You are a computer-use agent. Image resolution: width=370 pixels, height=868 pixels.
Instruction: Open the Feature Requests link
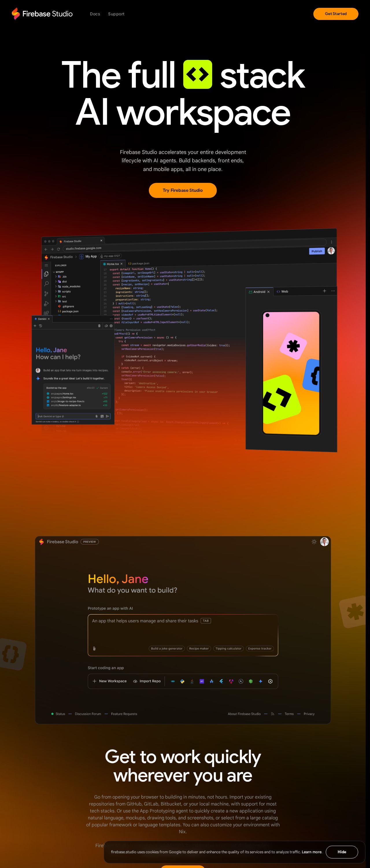click(124, 714)
